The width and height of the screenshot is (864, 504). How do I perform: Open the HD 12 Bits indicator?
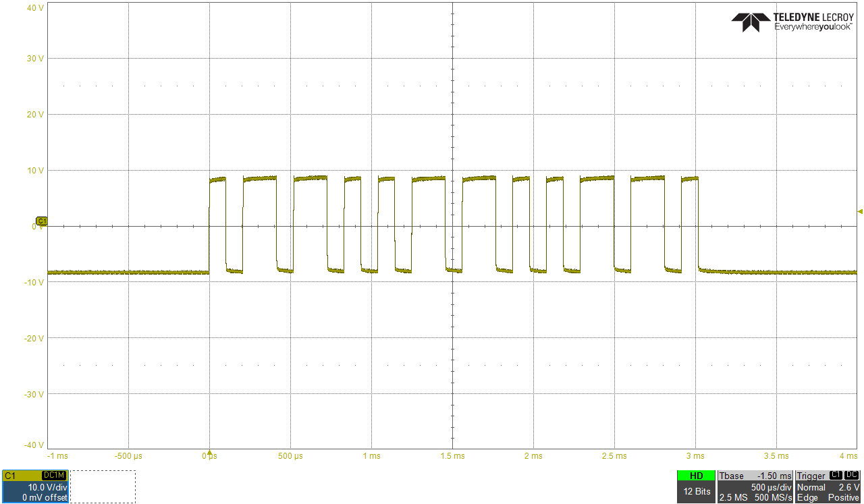click(x=696, y=486)
